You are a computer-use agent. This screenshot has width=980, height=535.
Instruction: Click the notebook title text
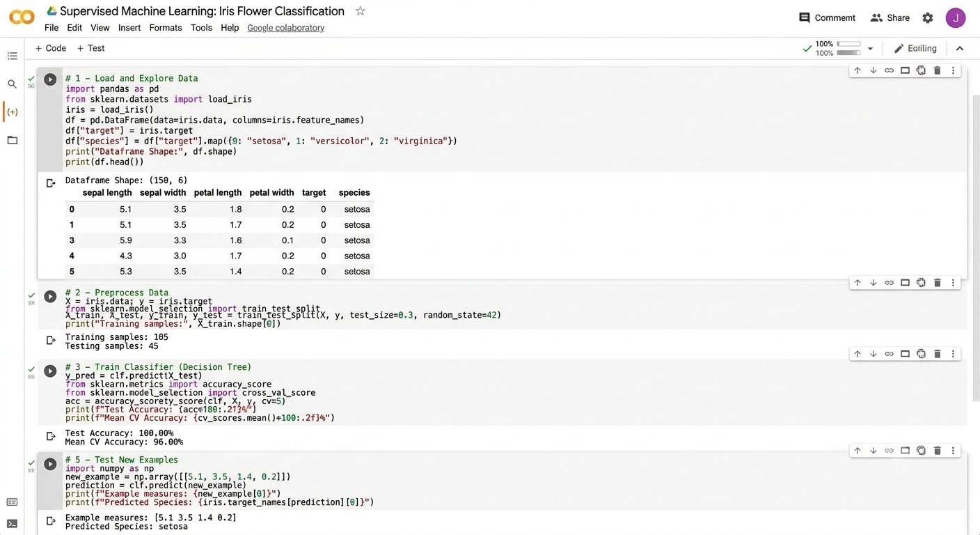tap(202, 11)
